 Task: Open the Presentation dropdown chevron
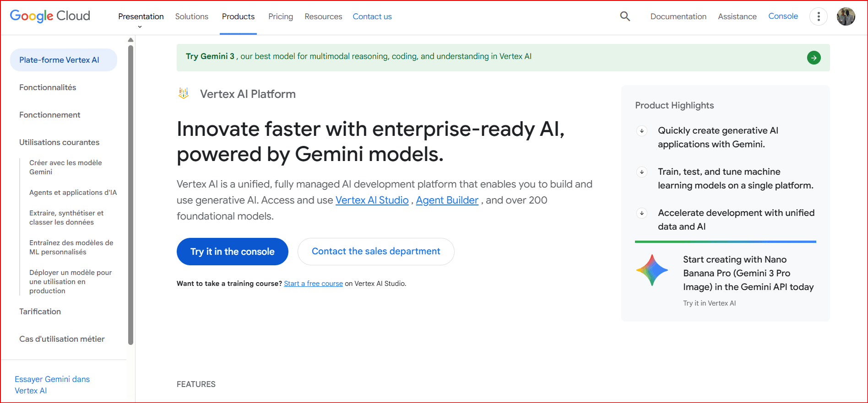pos(140,27)
